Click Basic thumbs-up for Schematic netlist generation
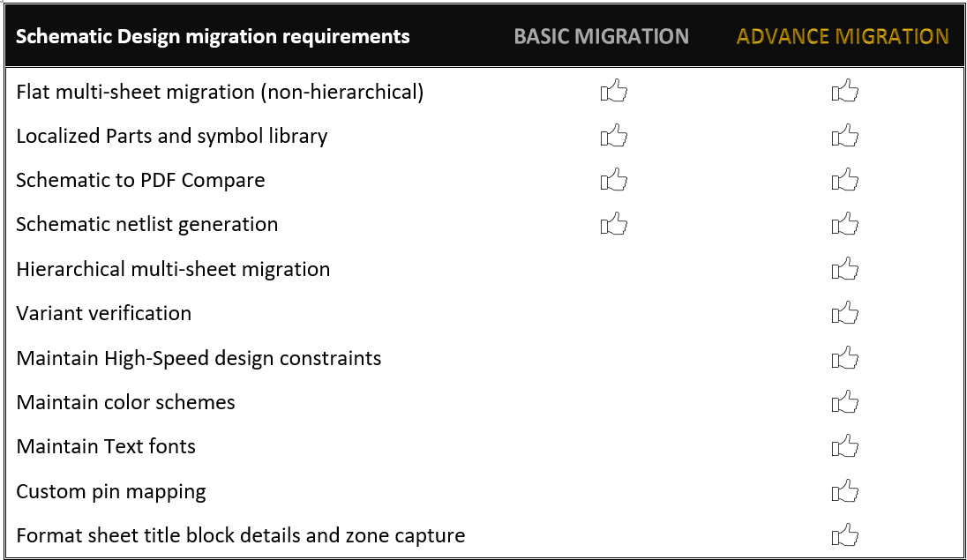 [x=613, y=224]
